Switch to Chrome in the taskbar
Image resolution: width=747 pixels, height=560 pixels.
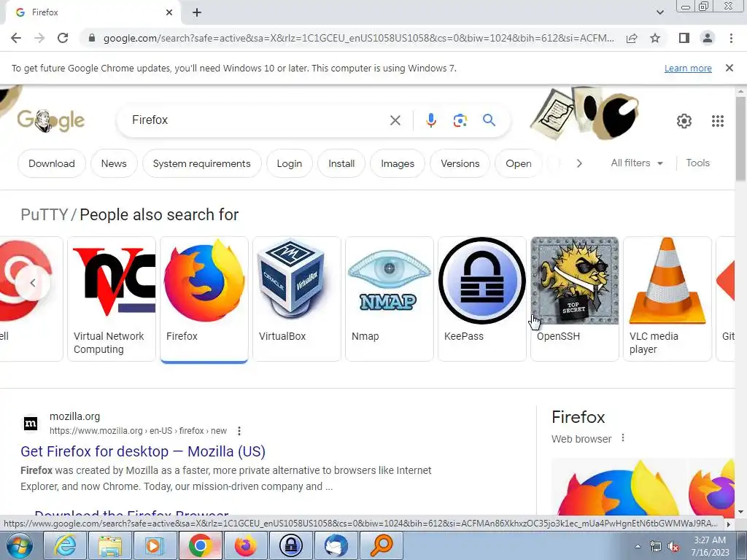click(x=200, y=545)
